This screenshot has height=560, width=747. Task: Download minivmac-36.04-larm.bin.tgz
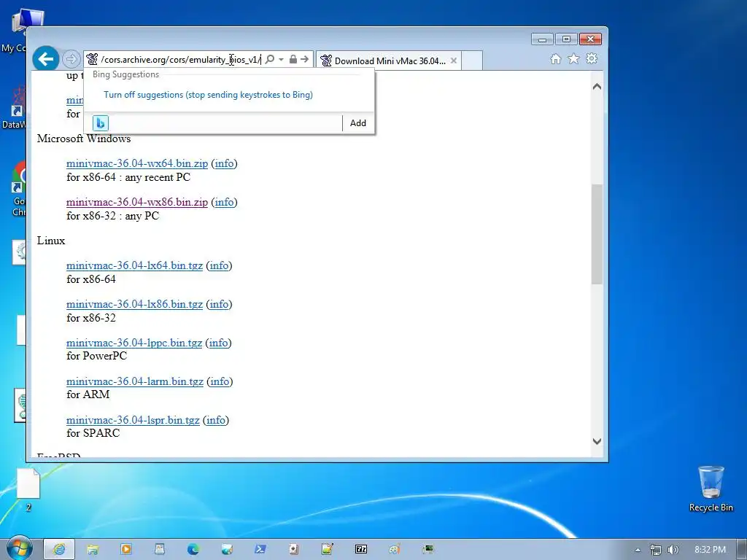[x=135, y=381]
